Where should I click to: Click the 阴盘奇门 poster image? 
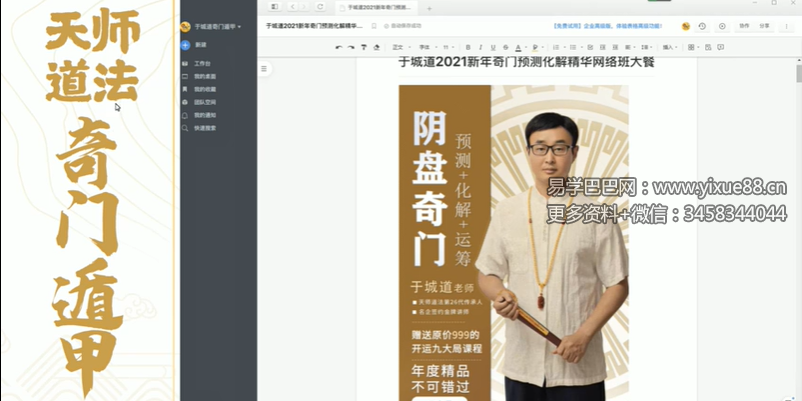pos(514,243)
